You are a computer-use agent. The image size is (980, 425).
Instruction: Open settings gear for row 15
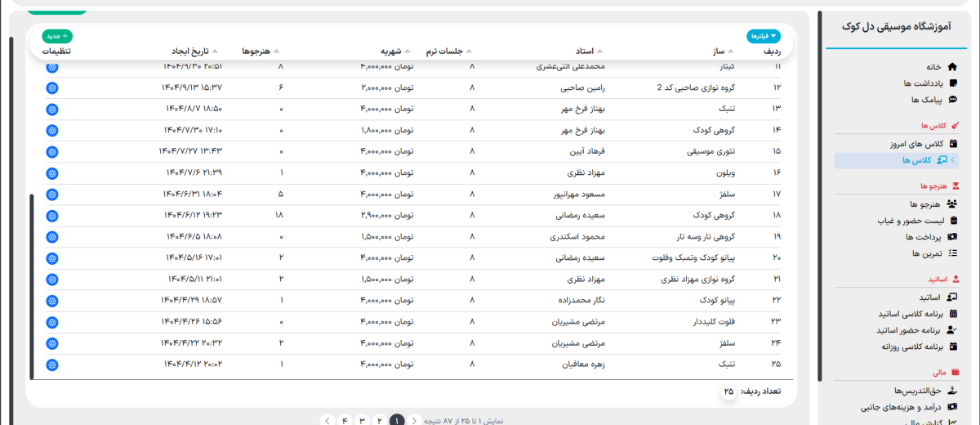(52, 151)
